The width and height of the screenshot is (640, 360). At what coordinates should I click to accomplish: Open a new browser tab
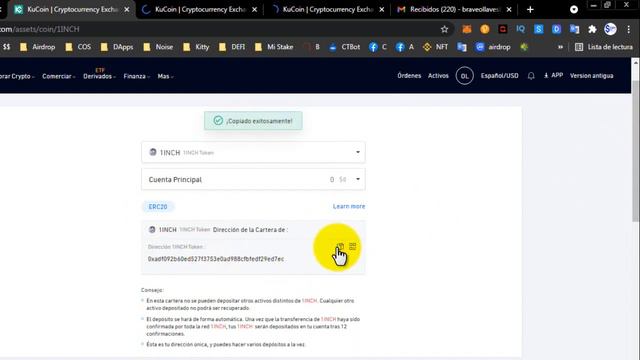pos(530,9)
